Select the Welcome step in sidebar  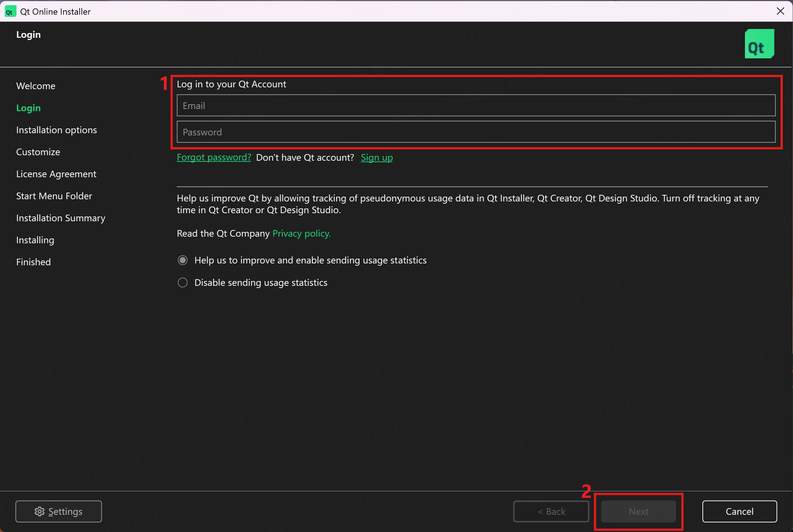pyautogui.click(x=36, y=86)
